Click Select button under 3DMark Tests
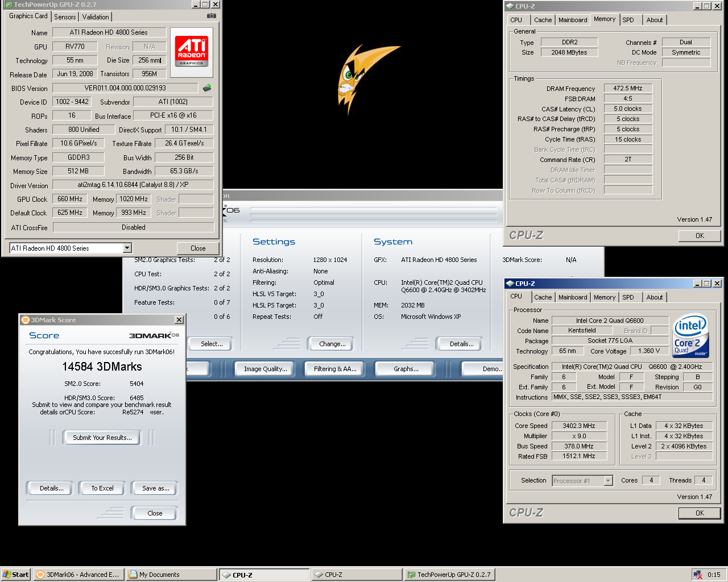 [x=212, y=344]
